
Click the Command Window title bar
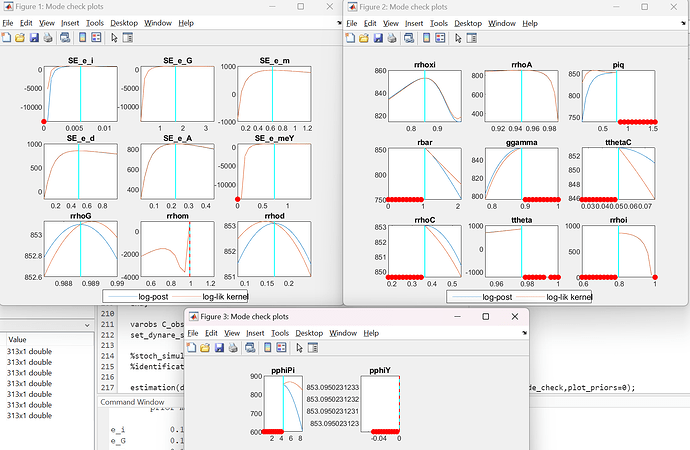click(x=132, y=402)
